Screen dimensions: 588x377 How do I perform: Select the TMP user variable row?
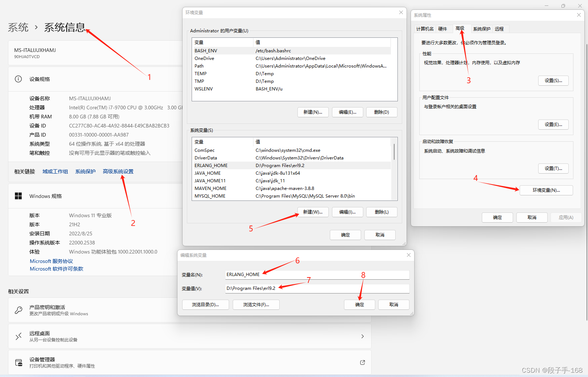click(291, 81)
